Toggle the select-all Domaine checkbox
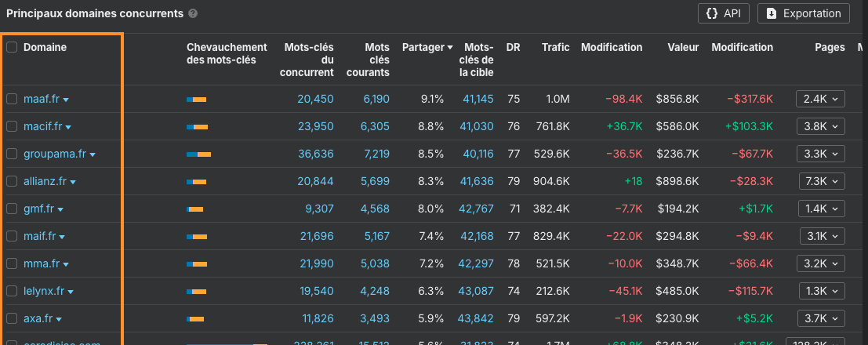The height and width of the screenshot is (345, 868). tap(12, 47)
